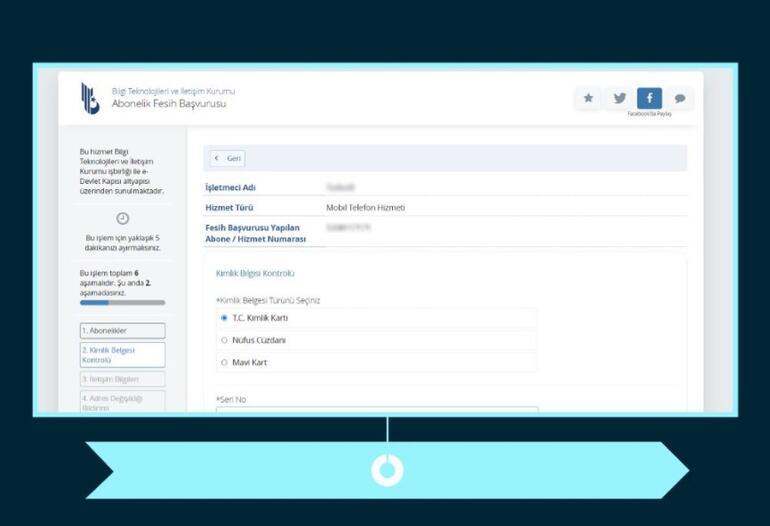Click the step progress bar in sidebar

tap(122, 302)
